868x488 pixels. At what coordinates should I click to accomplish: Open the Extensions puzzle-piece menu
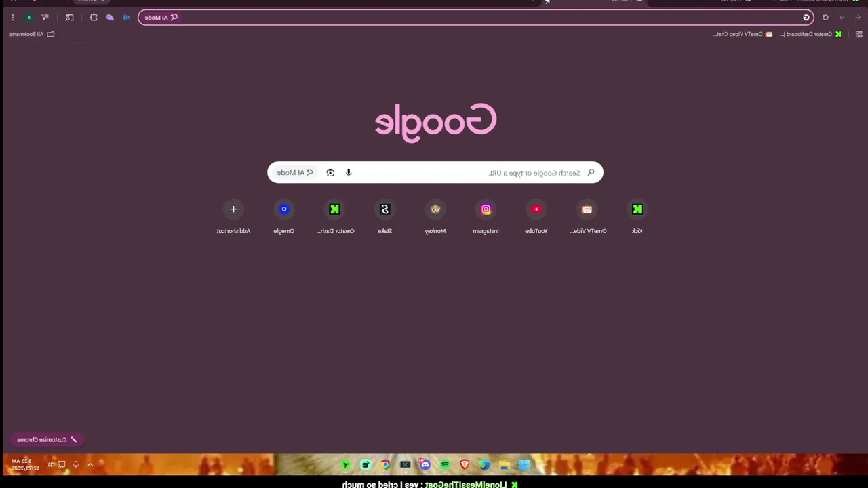(94, 18)
